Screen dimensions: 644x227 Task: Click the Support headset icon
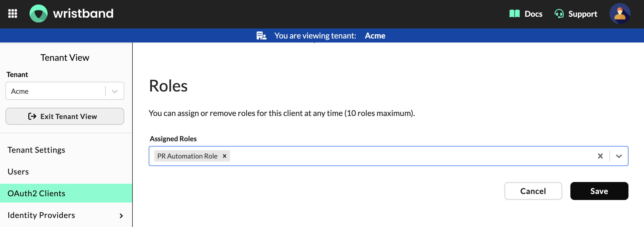point(559,14)
